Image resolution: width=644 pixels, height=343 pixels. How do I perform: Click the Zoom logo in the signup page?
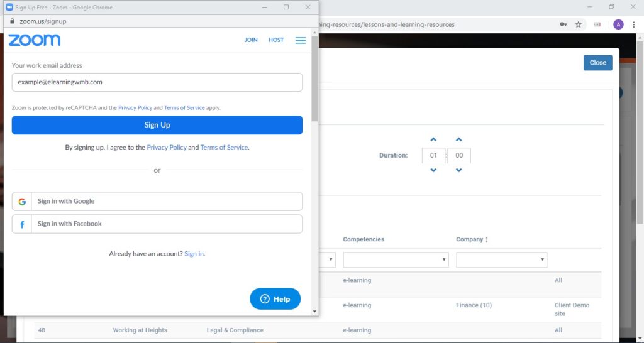[35, 40]
